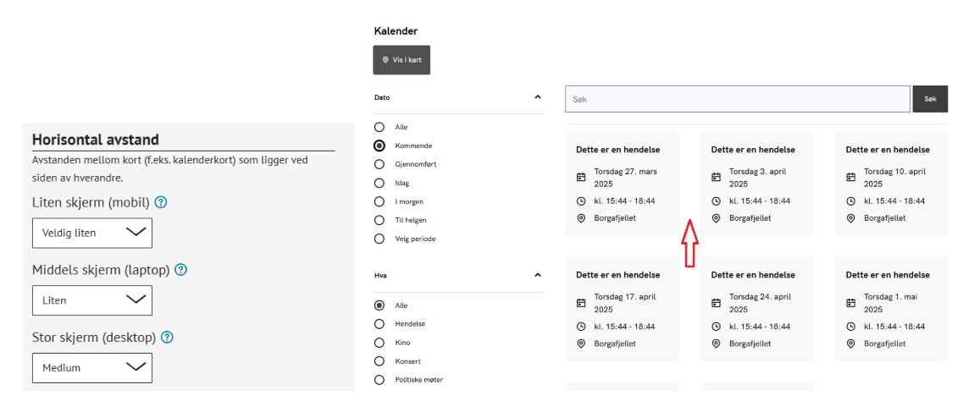Click the Søk button
Viewport: 980px width, 412px height.
[929, 99]
